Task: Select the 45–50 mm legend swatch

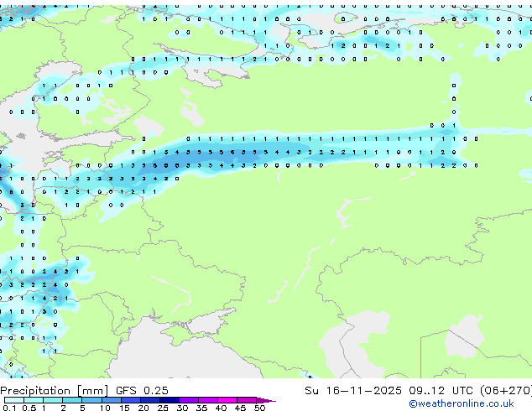Action: click(247, 400)
